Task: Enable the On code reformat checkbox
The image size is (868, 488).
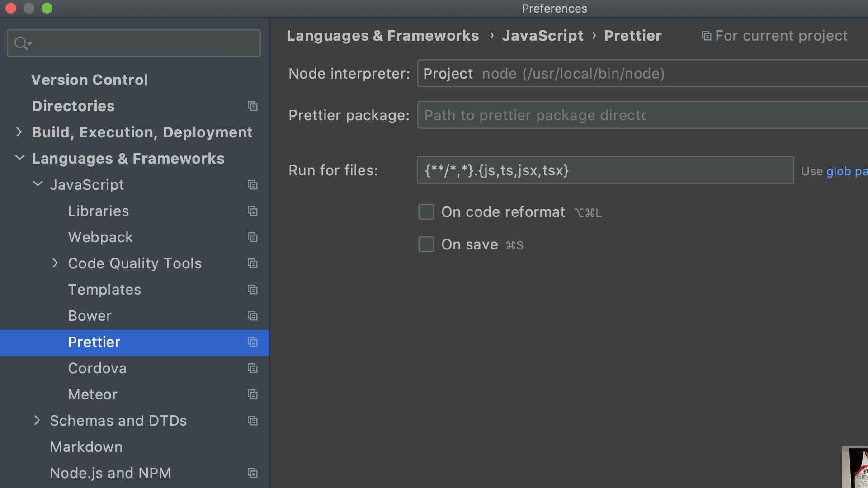Action: (x=426, y=211)
